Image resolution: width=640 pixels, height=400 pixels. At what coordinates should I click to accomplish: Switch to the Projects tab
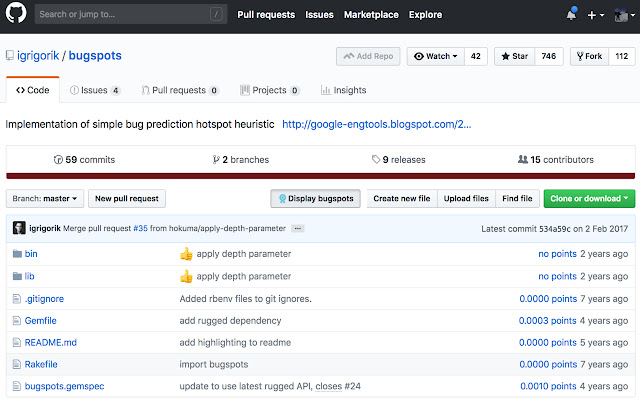pyautogui.click(x=270, y=90)
